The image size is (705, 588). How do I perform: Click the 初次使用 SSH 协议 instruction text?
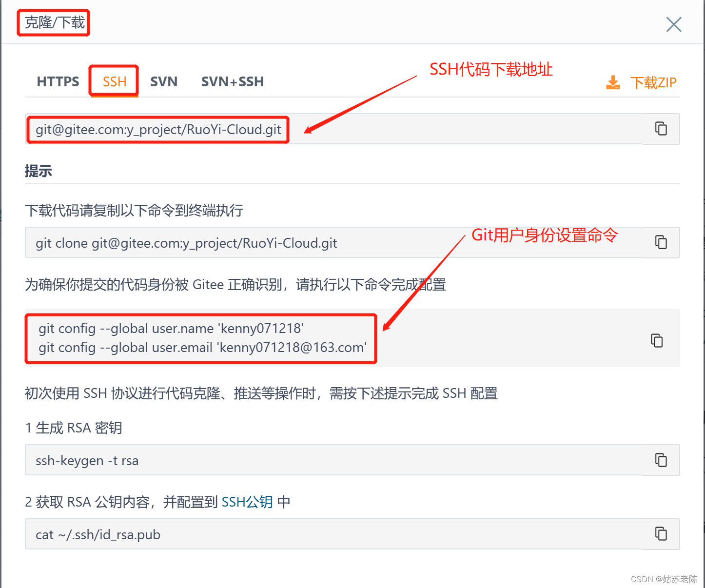tap(261, 393)
